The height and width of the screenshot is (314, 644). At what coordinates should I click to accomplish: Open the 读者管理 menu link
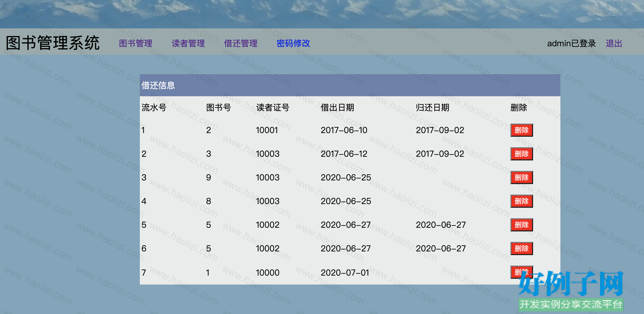tap(188, 43)
